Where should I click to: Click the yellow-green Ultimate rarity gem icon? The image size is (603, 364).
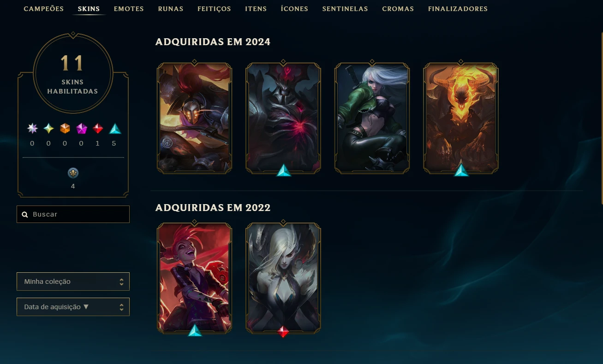coord(48,129)
